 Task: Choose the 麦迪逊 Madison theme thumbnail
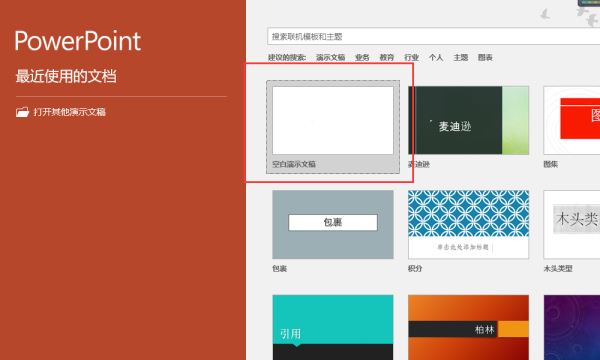[x=468, y=121]
